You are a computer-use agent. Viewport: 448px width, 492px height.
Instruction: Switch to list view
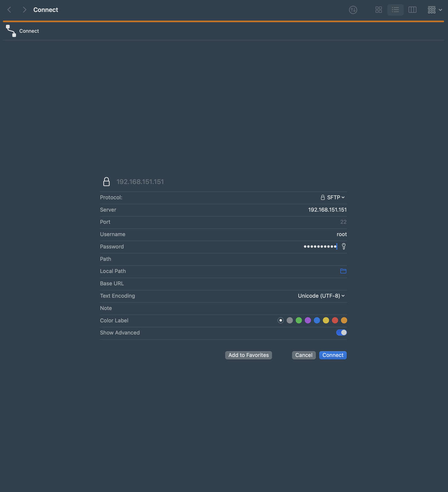[x=395, y=10]
